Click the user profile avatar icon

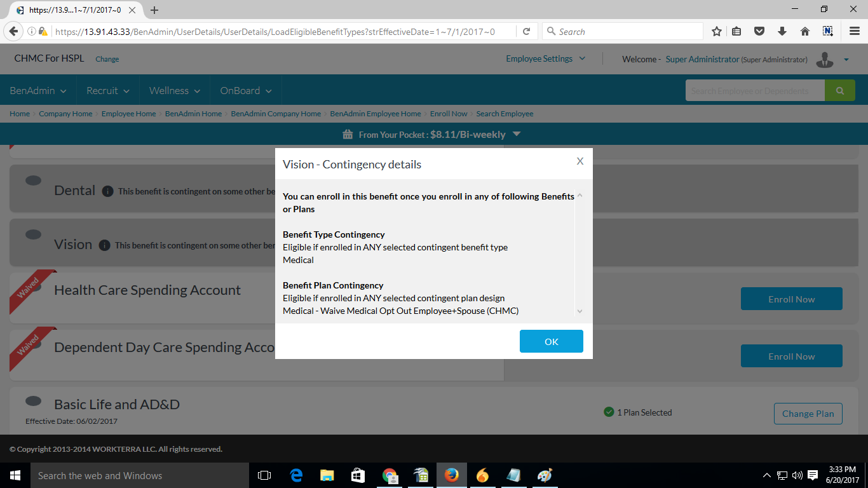coord(825,60)
